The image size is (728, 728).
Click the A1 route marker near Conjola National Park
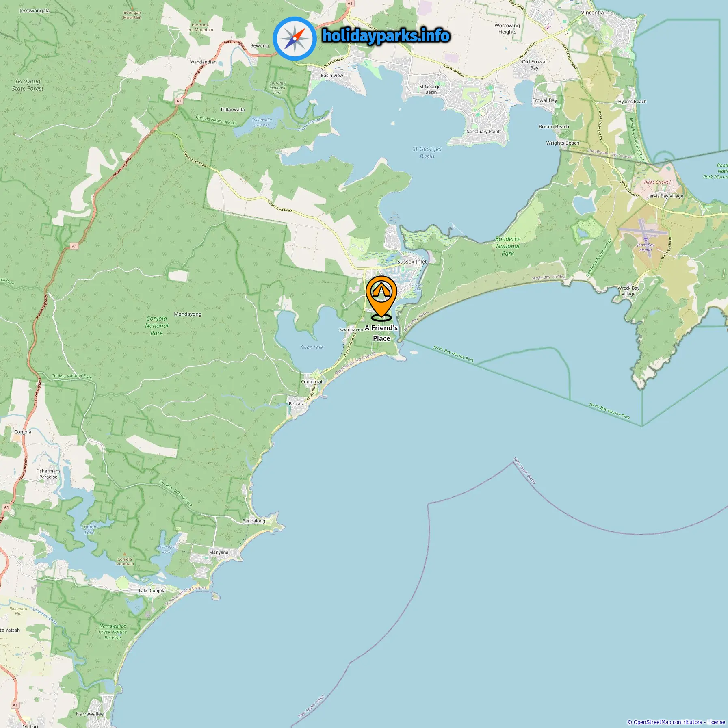click(74, 246)
